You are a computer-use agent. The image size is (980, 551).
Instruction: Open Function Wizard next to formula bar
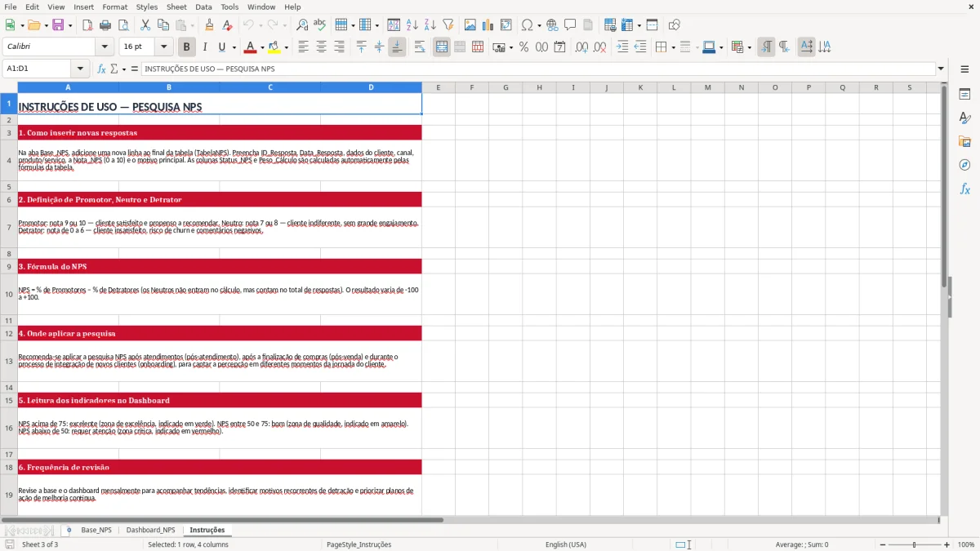click(x=102, y=69)
